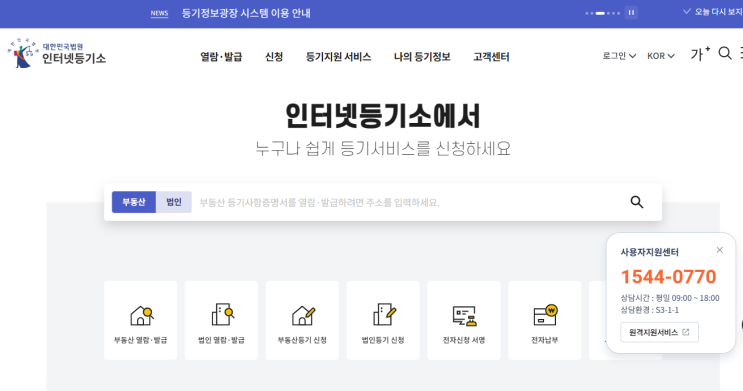Click the NEWS label in banner
The width and height of the screenshot is (743, 391).
click(x=159, y=13)
